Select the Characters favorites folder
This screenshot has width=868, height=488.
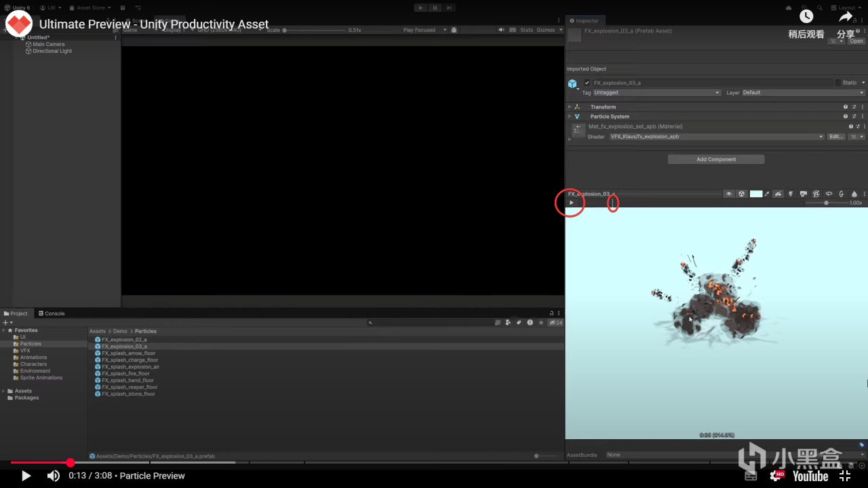pyautogui.click(x=33, y=364)
